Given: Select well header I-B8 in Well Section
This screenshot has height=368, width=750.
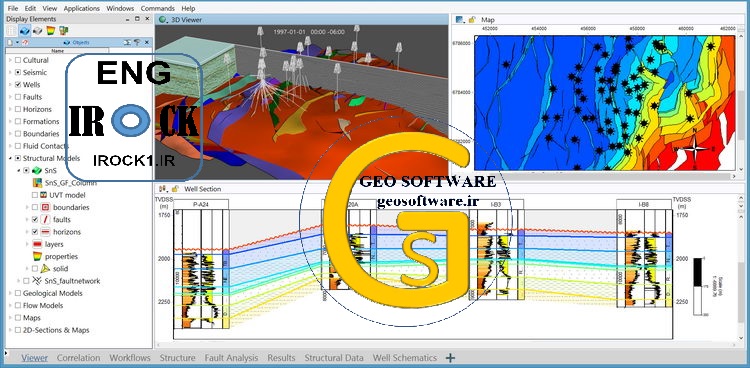Looking at the screenshot, I should point(644,204).
